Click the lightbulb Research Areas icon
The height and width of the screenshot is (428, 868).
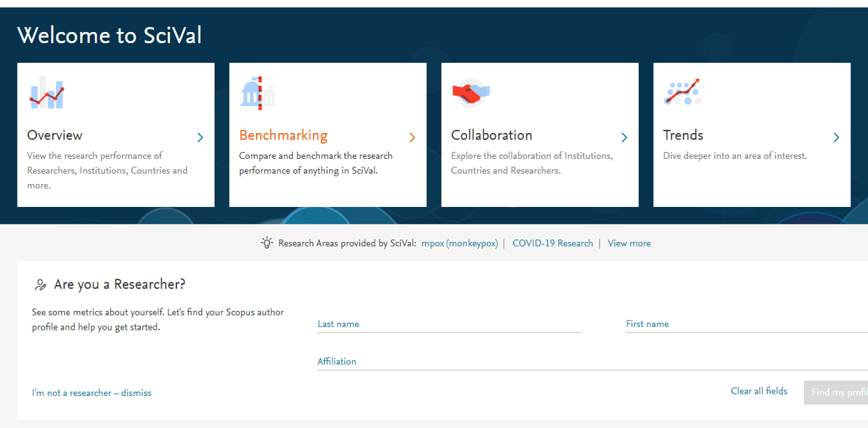coord(266,243)
